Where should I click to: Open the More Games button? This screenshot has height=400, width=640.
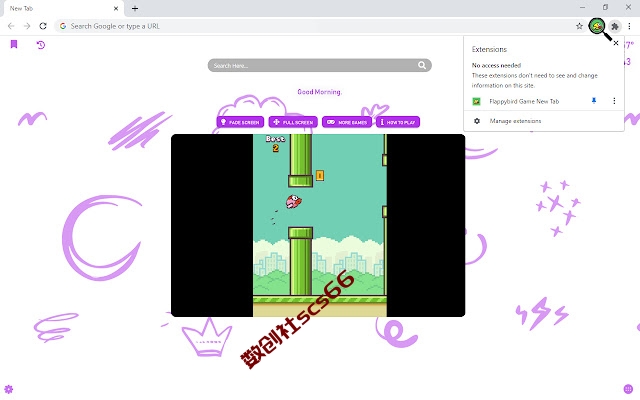347,122
